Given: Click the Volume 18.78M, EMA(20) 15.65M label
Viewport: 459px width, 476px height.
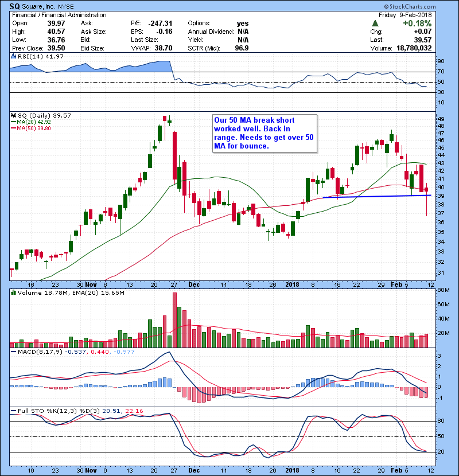Looking at the screenshot, I should [71, 292].
